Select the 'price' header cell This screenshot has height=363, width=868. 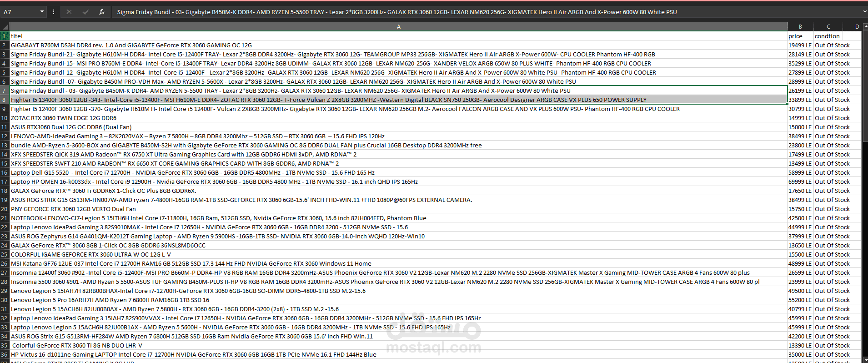click(x=800, y=36)
